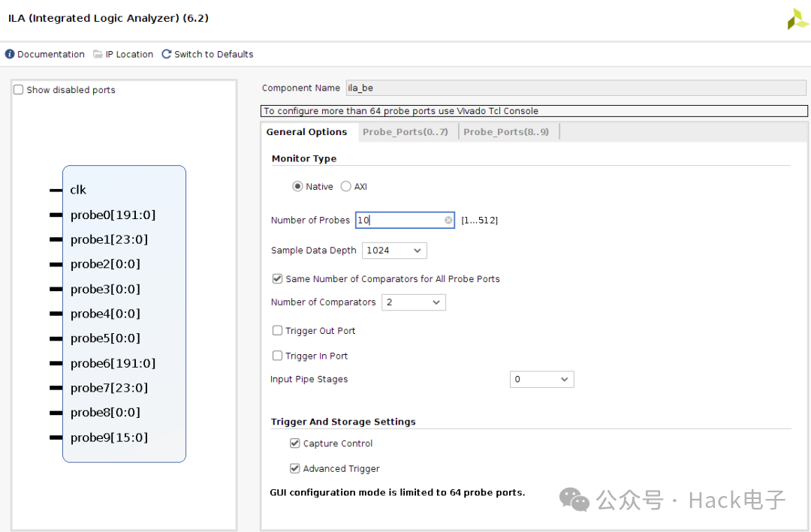Enable the Show disabled ports checkbox
This screenshot has width=811, height=532.
coord(19,90)
